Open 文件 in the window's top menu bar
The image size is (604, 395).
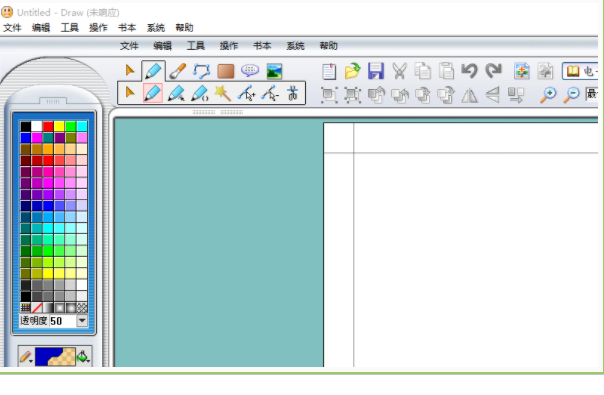pyautogui.click(x=12, y=28)
